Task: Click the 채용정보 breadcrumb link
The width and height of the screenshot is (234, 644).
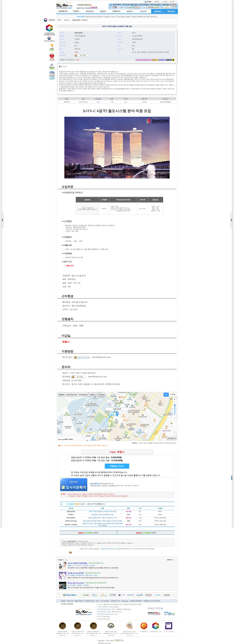Action: click(67, 20)
